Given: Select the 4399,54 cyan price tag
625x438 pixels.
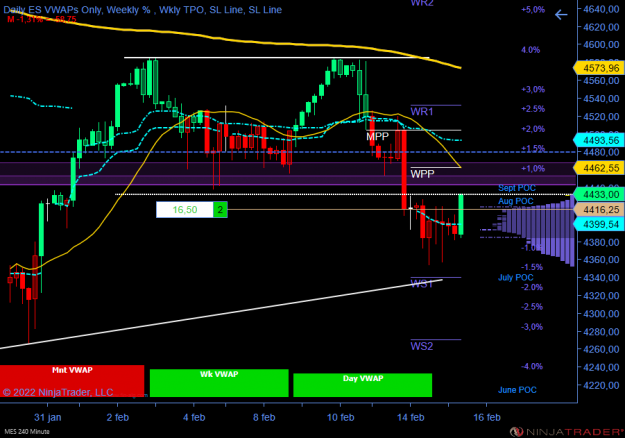Looking at the screenshot, I should point(599,224).
